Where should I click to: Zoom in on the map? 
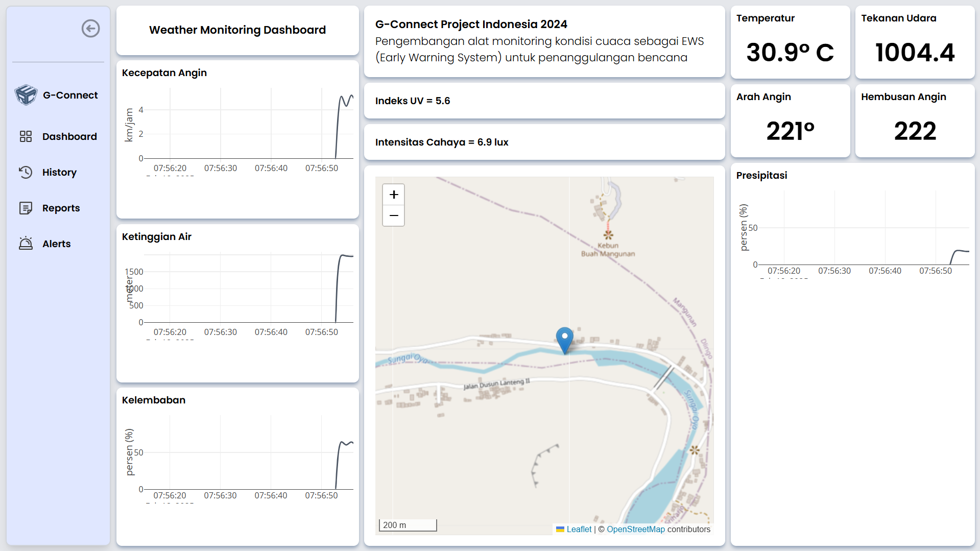click(x=394, y=195)
